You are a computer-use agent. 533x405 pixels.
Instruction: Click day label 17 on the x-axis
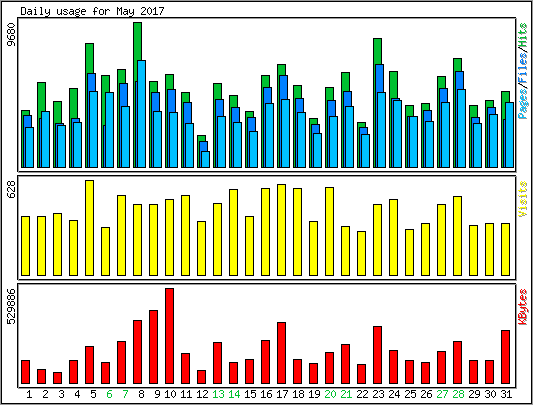click(x=282, y=394)
